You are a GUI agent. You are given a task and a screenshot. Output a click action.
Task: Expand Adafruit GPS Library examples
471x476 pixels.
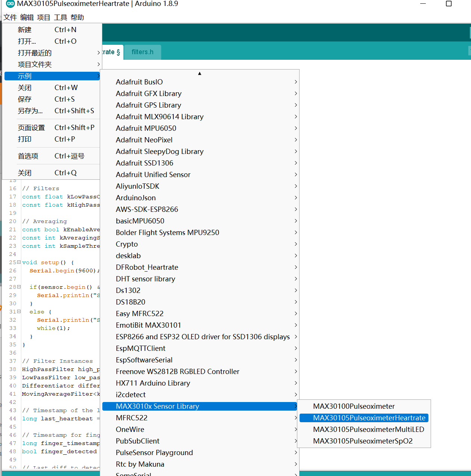point(200,105)
